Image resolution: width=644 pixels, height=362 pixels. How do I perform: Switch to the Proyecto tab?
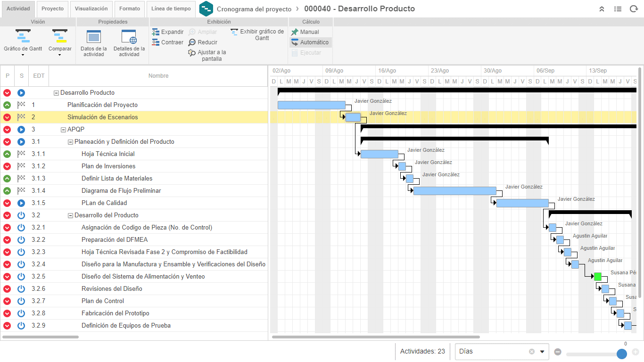(x=52, y=9)
